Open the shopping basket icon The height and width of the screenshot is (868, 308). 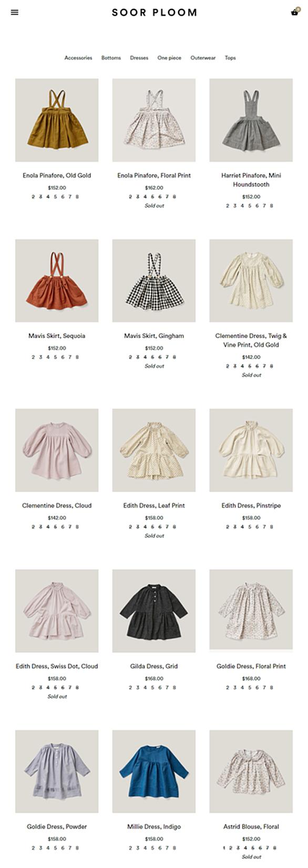point(295,12)
